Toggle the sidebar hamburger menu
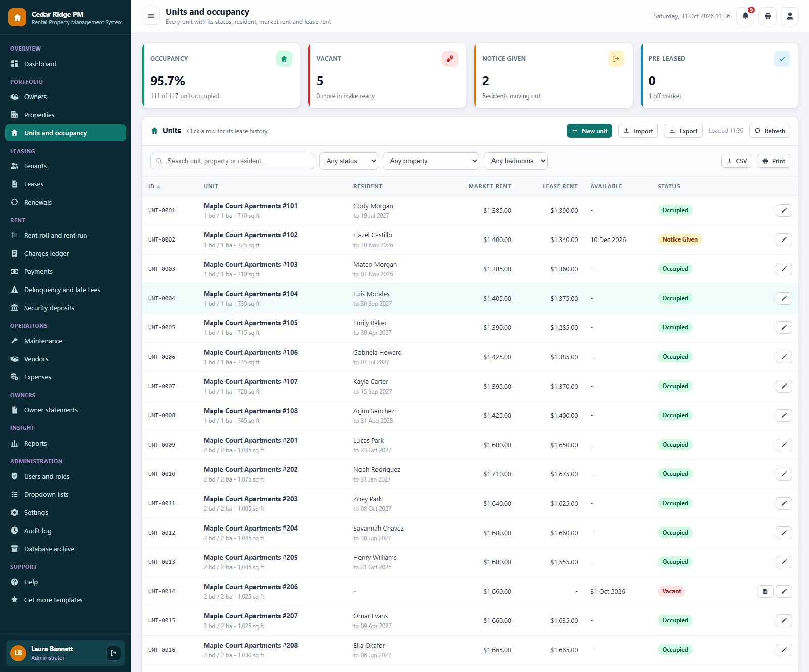809x672 pixels. click(151, 16)
